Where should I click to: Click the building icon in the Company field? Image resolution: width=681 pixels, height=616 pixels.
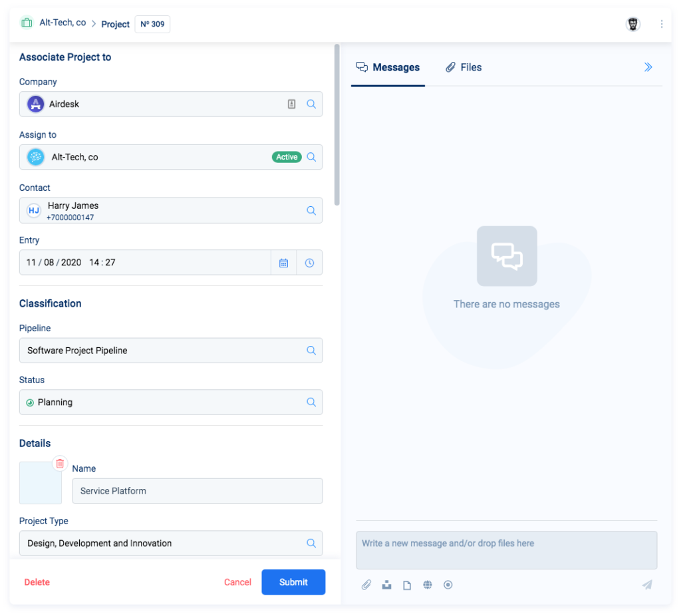(291, 104)
